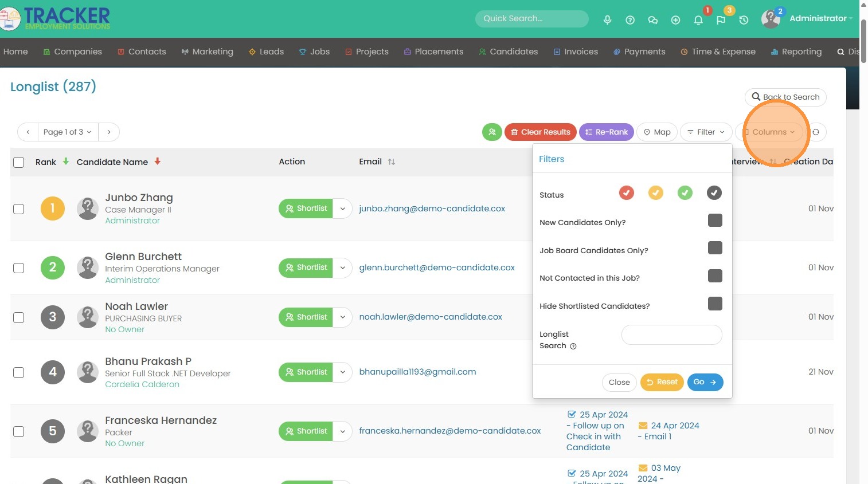The height and width of the screenshot is (484, 868).
Task: Expand Shortlist options arrow for Glenn Burchett
Action: [342, 267]
